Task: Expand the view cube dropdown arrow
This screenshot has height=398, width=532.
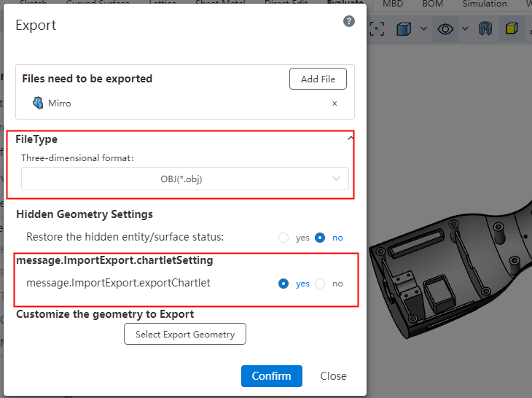Action: (x=423, y=29)
